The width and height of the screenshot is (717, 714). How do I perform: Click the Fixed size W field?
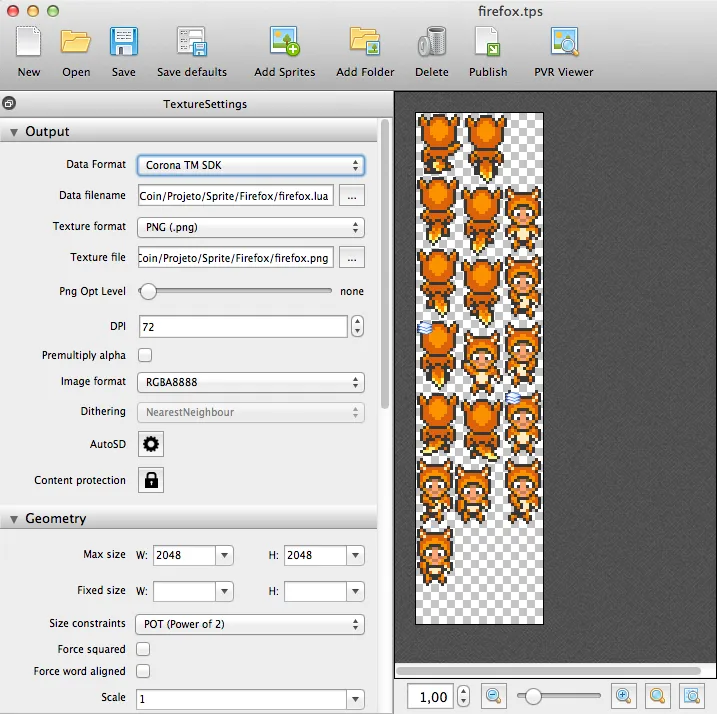tap(184, 591)
